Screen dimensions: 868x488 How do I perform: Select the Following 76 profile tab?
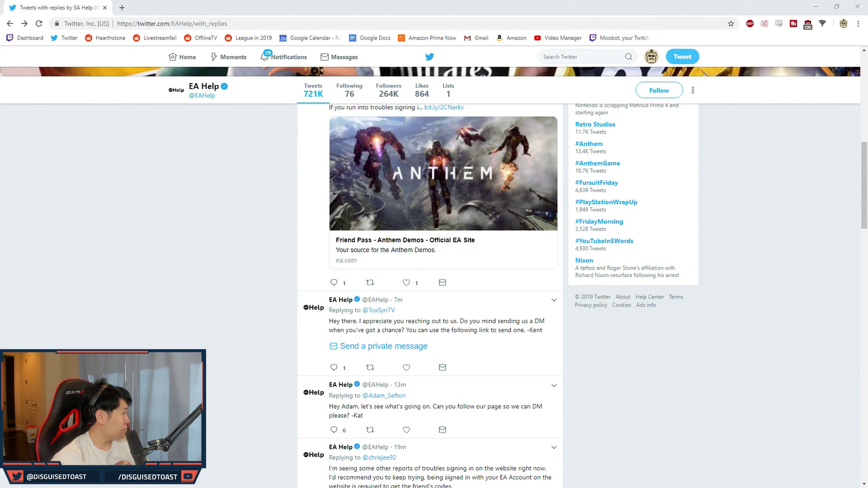pyautogui.click(x=349, y=90)
